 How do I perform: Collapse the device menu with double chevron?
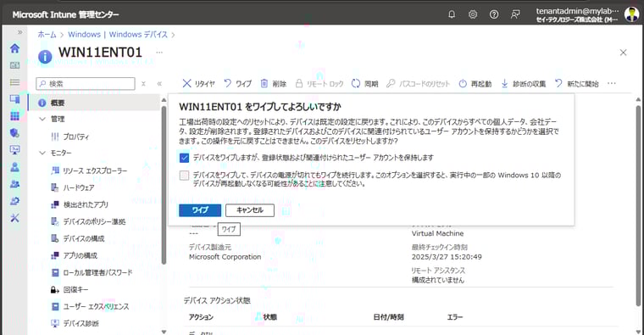(159, 83)
